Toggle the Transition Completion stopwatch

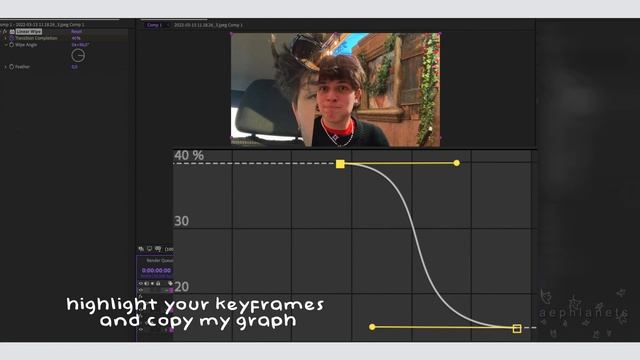pos(11,38)
